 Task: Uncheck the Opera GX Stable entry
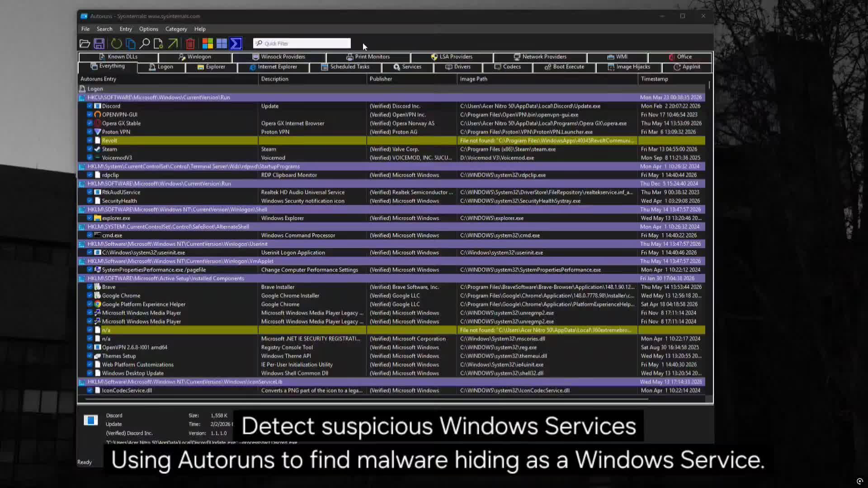click(90, 123)
